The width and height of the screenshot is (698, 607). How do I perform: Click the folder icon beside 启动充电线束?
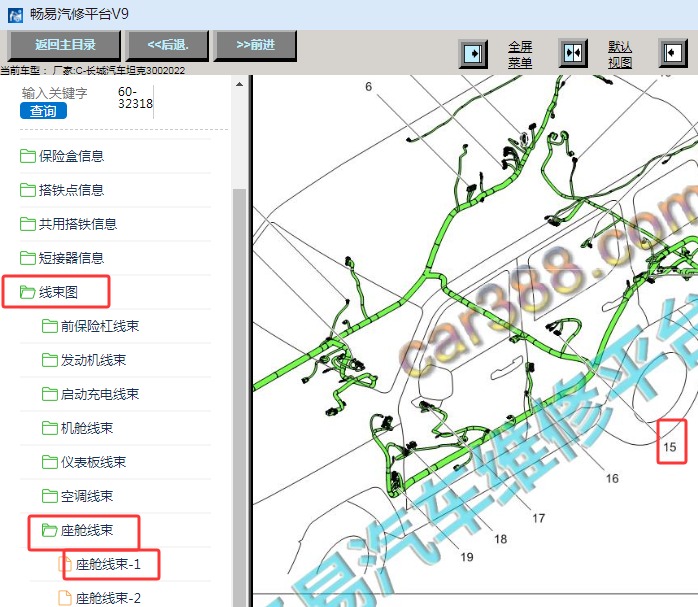coord(49,394)
